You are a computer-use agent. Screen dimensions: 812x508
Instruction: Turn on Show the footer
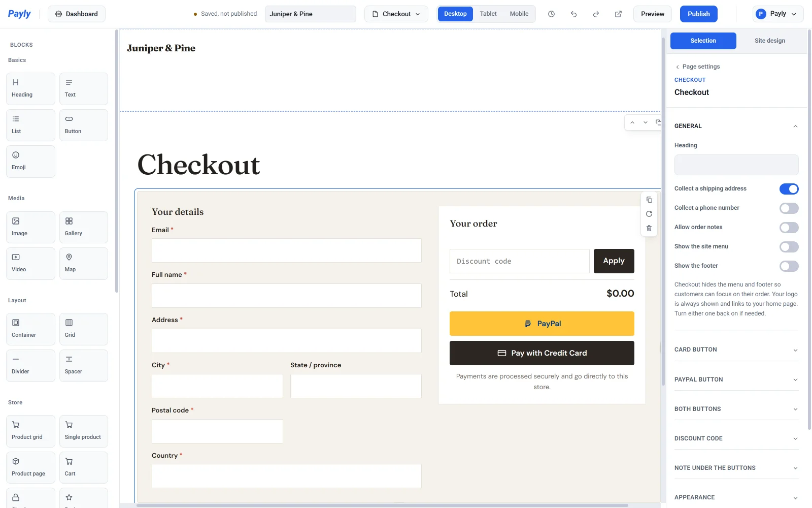coord(789,266)
